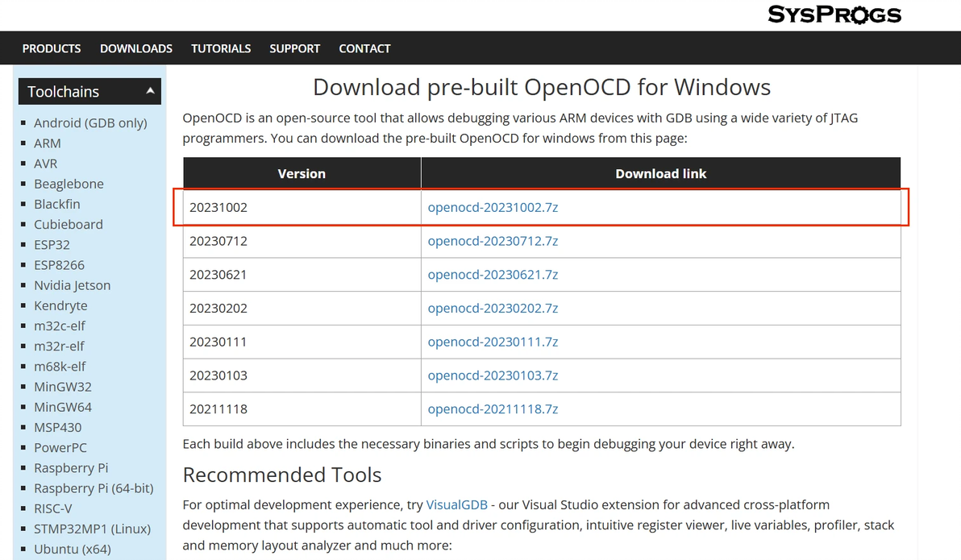Download openocd-20231002.7z
This screenshot has height=560, width=961.
pyautogui.click(x=493, y=207)
